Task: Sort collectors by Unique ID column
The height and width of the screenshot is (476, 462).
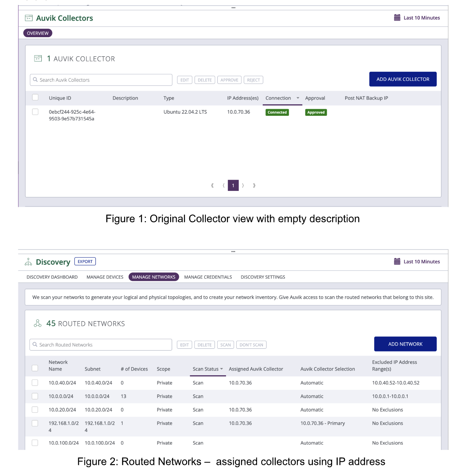Action: pyautogui.click(x=60, y=98)
